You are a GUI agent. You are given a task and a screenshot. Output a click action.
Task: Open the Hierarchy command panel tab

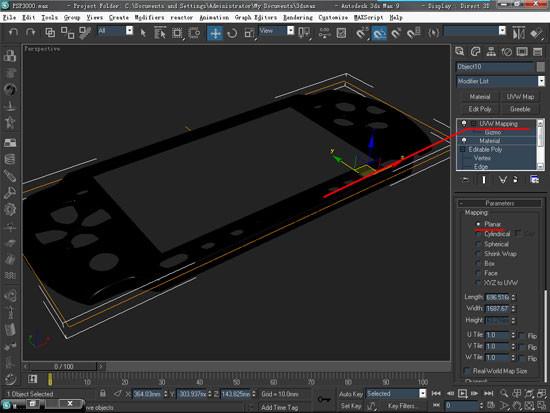click(x=491, y=52)
